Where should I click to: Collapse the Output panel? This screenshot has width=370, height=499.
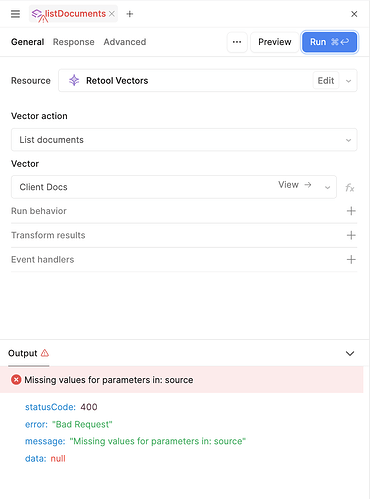click(350, 354)
